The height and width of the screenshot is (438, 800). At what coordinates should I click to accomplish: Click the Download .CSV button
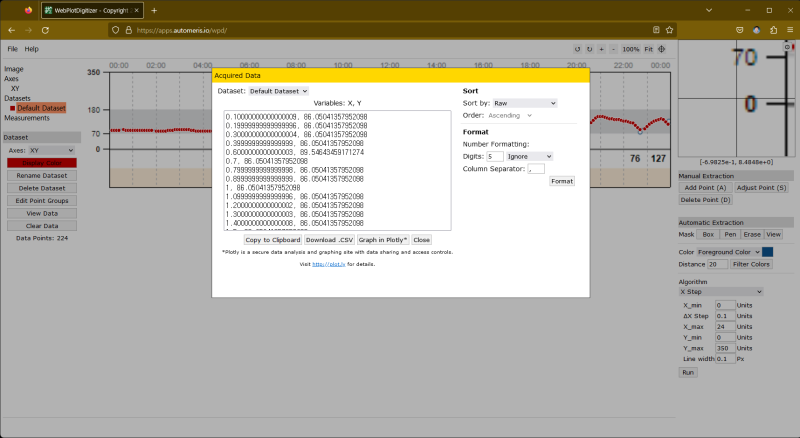coord(329,240)
